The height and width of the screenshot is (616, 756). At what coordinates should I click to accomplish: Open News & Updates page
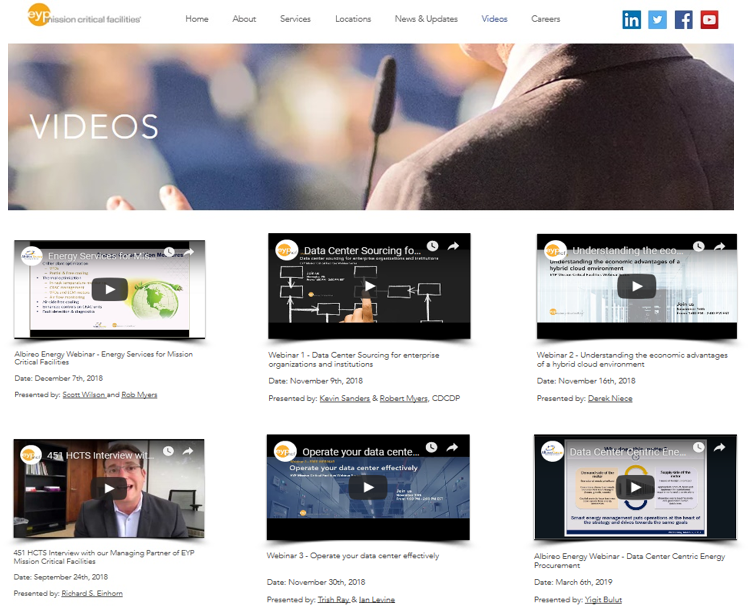point(426,19)
